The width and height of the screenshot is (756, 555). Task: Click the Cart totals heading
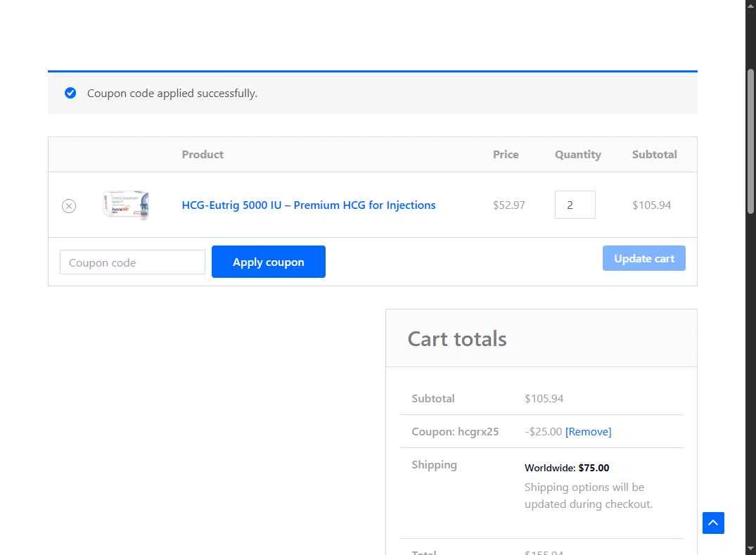(457, 339)
